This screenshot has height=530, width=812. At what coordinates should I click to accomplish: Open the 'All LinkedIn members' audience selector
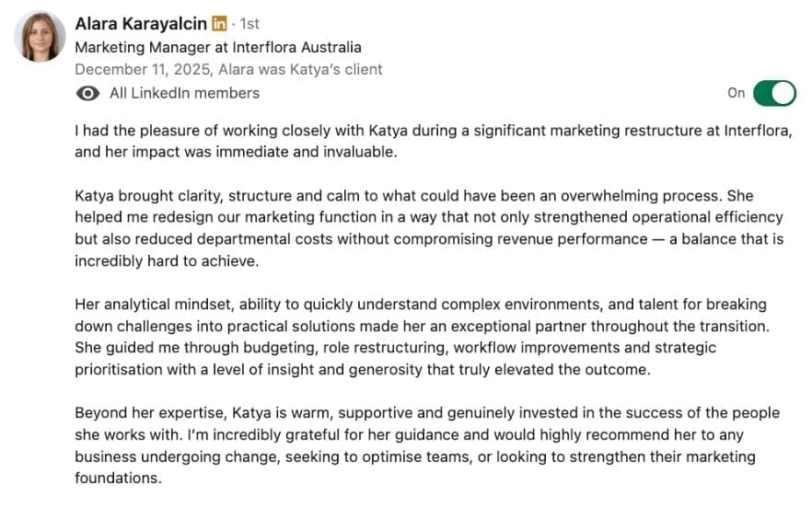(182, 93)
